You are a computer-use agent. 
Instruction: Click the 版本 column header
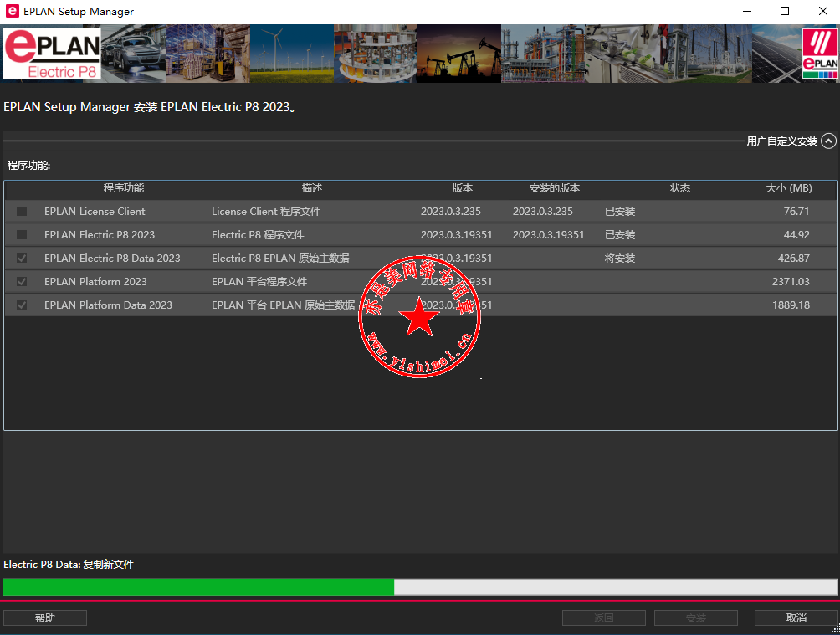pyautogui.click(x=463, y=188)
